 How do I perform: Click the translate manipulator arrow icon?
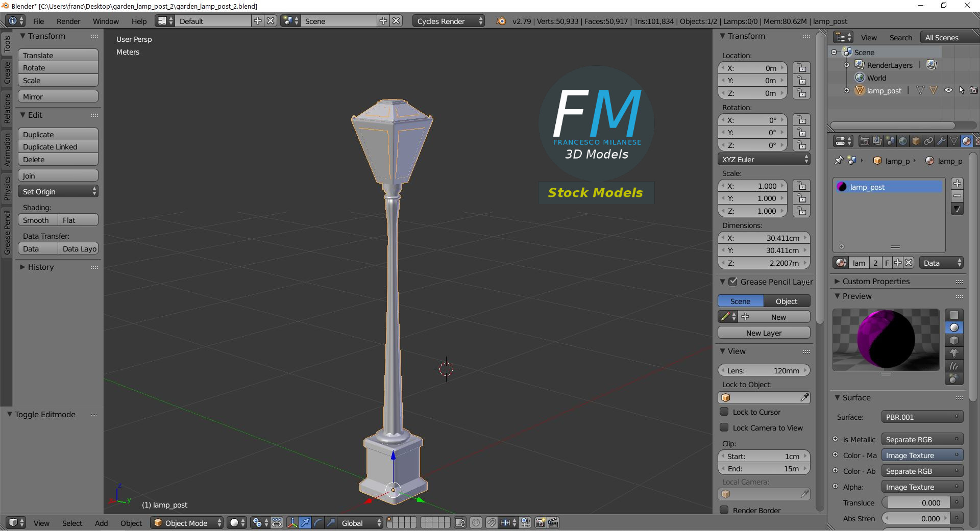tap(305, 523)
